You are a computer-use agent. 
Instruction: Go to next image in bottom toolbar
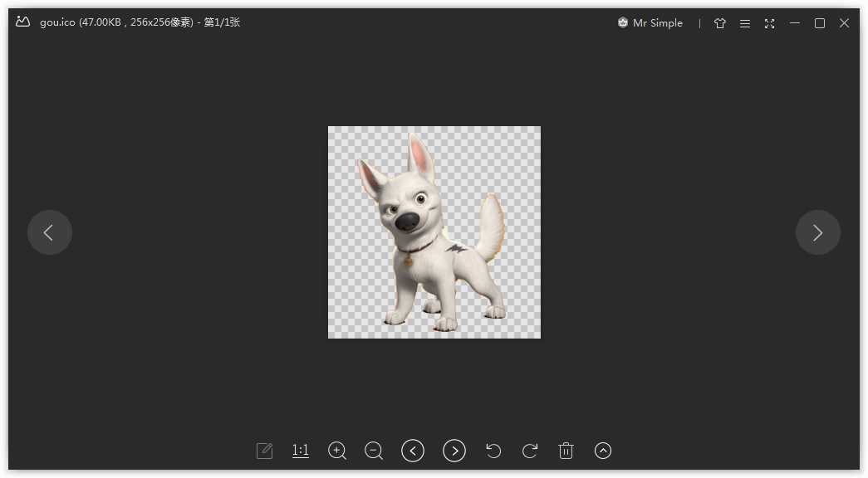click(x=454, y=451)
